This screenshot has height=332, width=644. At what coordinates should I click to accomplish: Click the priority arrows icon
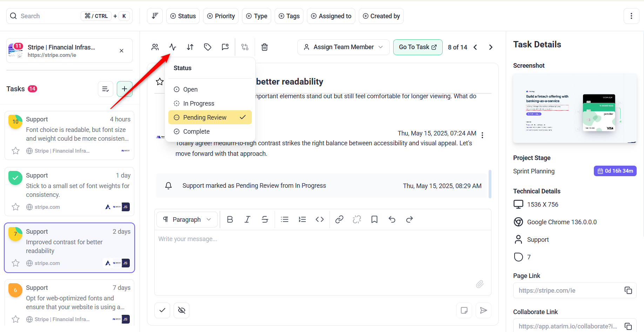(190, 47)
